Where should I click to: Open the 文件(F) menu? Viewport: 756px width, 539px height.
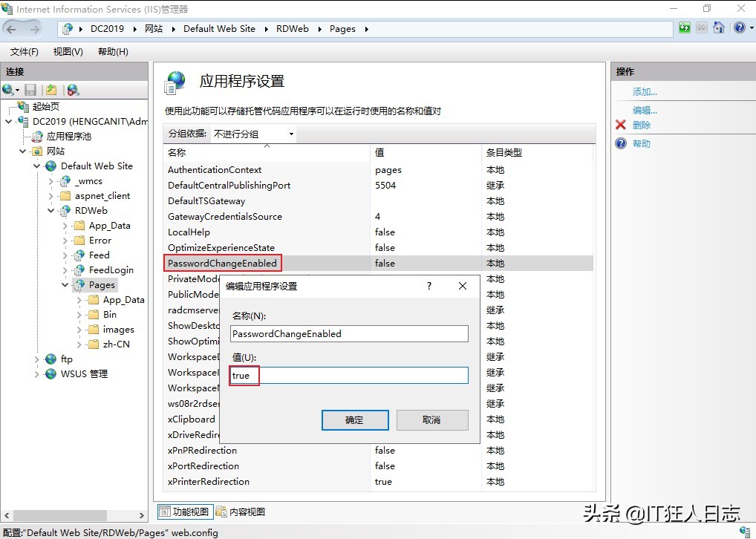[x=24, y=51]
